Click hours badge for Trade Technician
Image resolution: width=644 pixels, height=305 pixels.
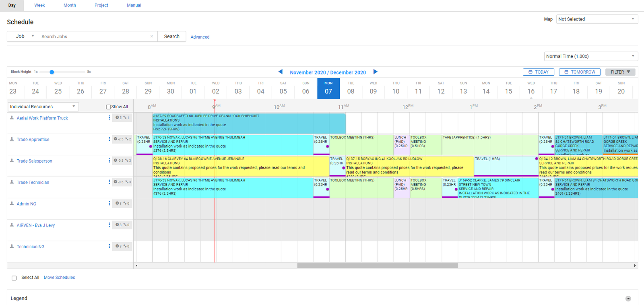122,182
